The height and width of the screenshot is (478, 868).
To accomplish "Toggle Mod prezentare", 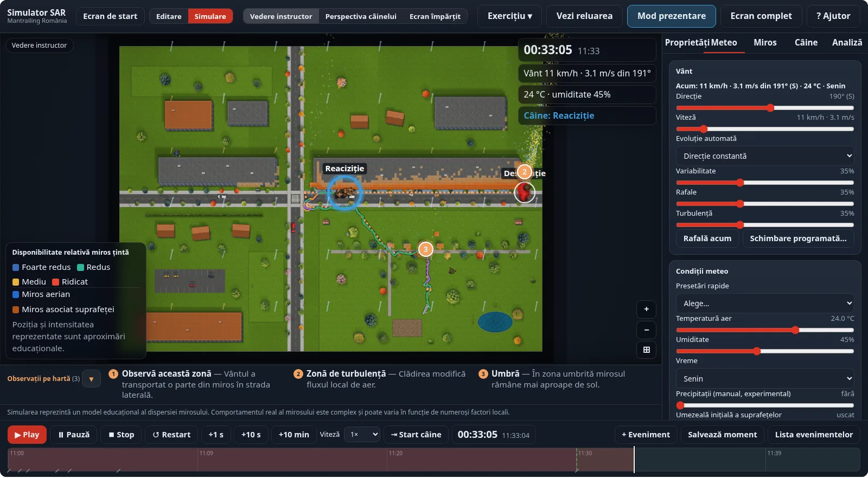I will point(672,16).
